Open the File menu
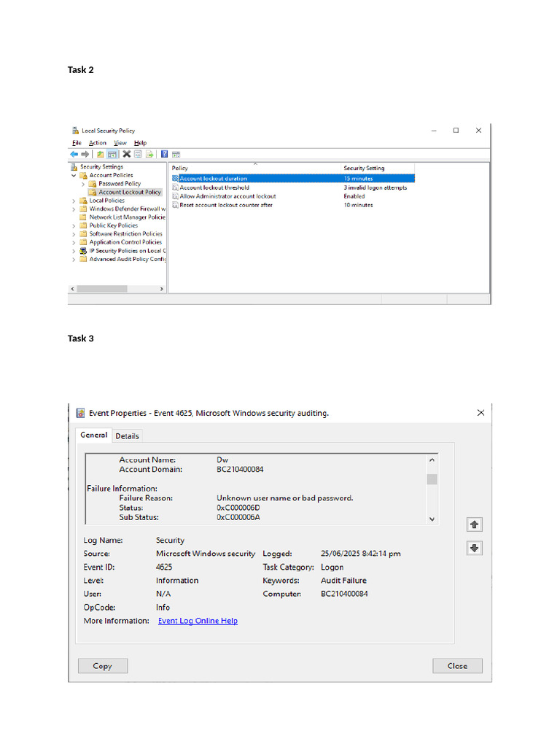560x747 pixels. [x=77, y=143]
